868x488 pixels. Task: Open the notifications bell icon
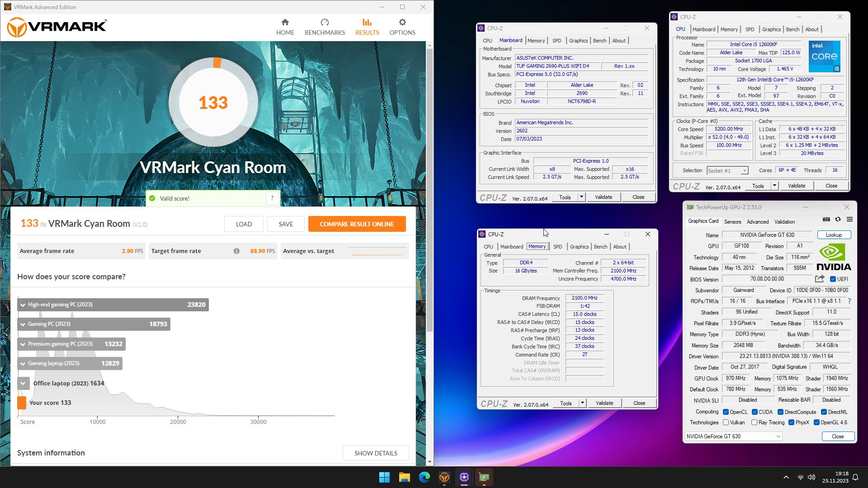click(x=855, y=477)
